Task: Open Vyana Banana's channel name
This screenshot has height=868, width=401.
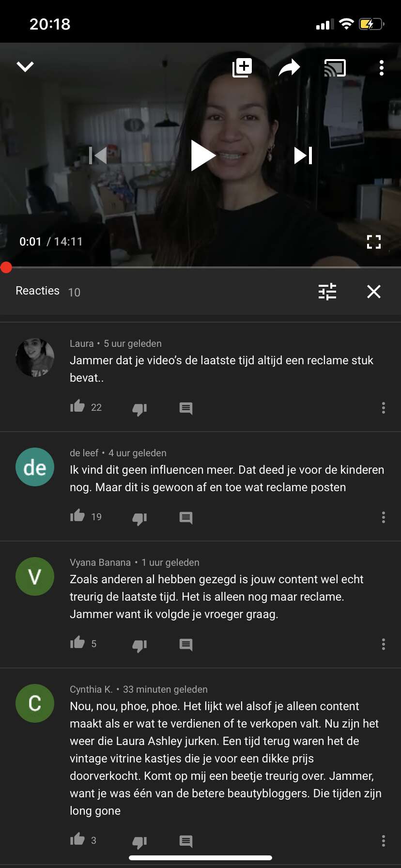Action: [x=100, y=562]
